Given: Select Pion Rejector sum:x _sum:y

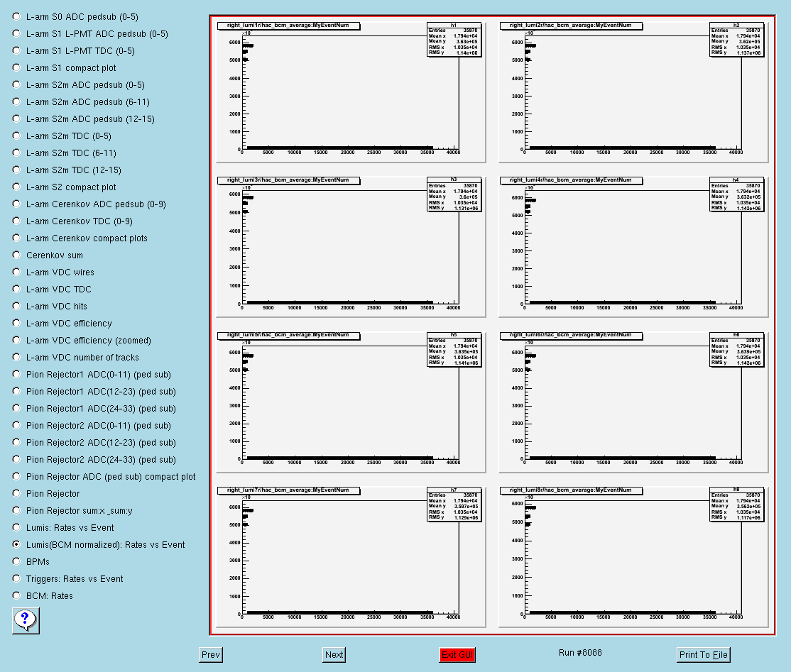Looking at the screenshot, I should (16, 511).
